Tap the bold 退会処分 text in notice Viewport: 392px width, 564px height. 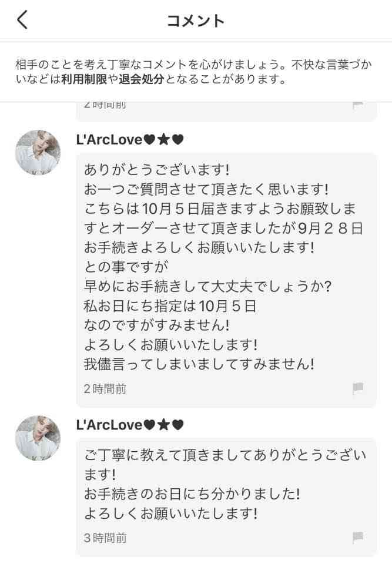coord(141,79)
